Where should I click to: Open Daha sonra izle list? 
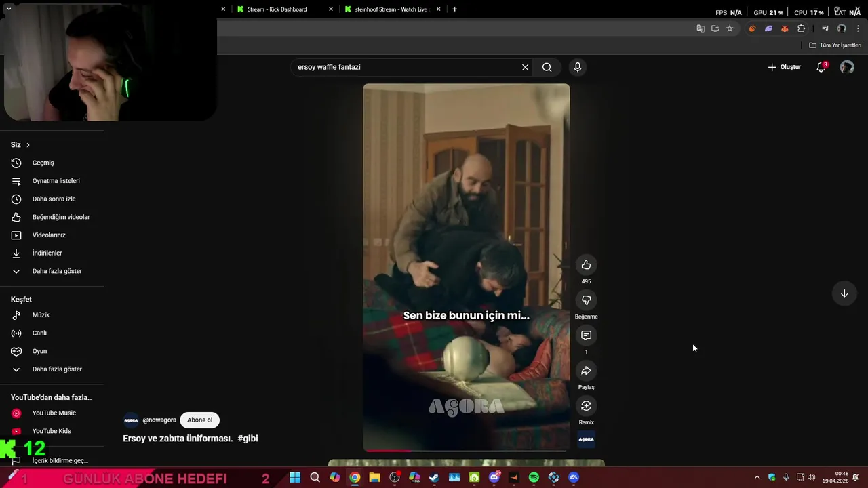click(x=52, y=199)
